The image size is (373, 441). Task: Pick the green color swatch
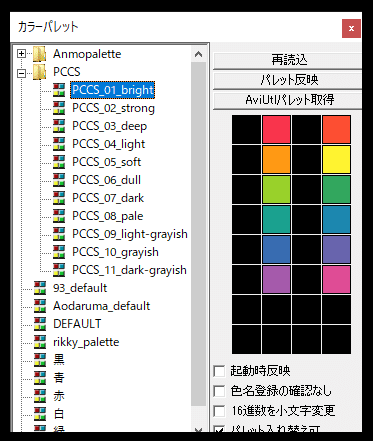coord(336,189)
